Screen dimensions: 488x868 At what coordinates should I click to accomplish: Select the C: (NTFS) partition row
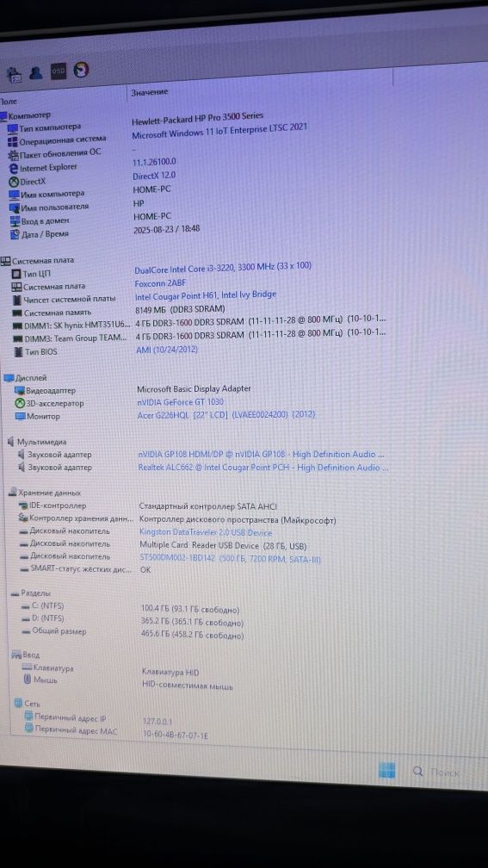coord(133,607)
